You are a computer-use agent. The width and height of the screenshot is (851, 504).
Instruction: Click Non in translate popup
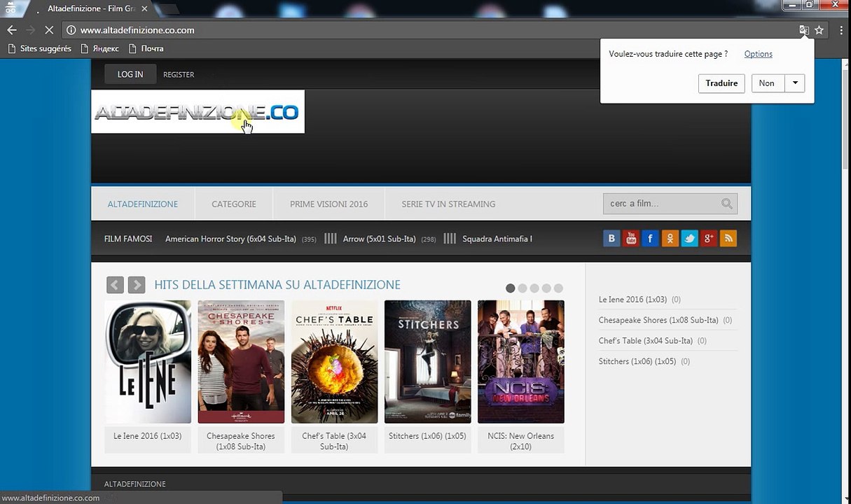tap(768, 83)
